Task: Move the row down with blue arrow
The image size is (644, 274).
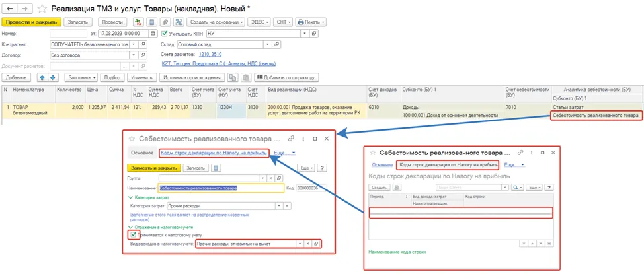Action: click(54, 77)
